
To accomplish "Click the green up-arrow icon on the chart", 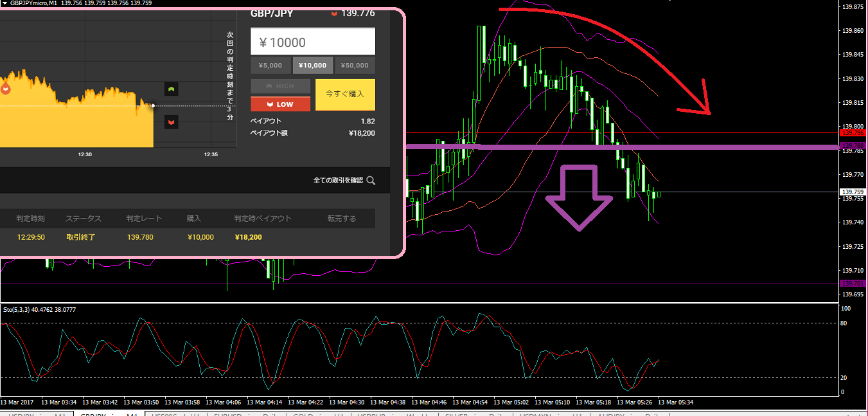I will (172, 89).
